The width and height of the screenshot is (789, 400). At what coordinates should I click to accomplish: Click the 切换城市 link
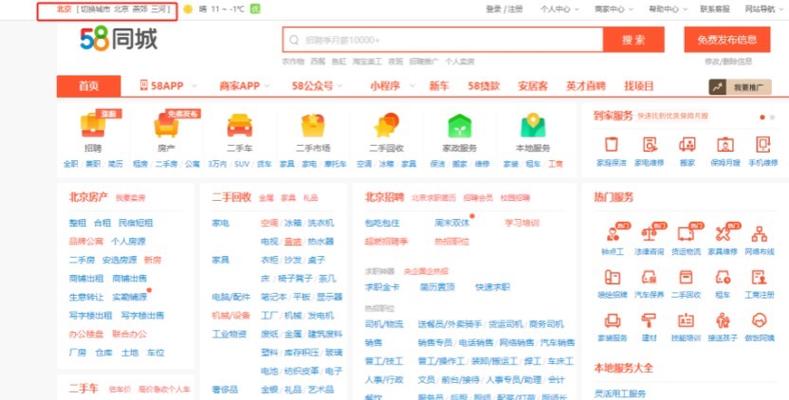pos(95,9)
